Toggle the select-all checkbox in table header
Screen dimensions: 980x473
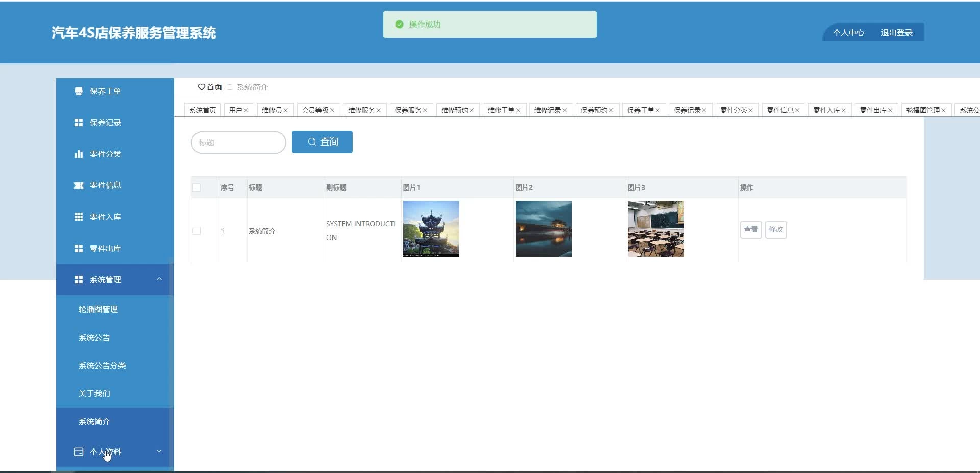tap(197, 187)
